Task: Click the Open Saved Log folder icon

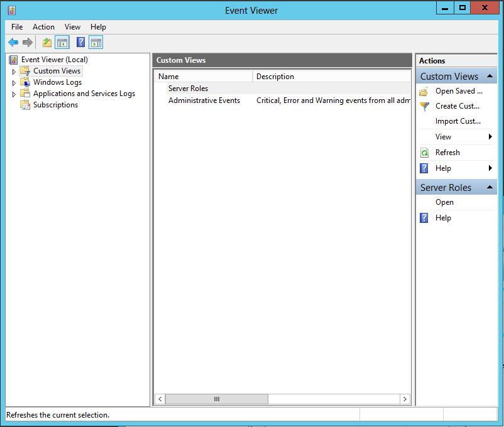Action: [424, 91]
